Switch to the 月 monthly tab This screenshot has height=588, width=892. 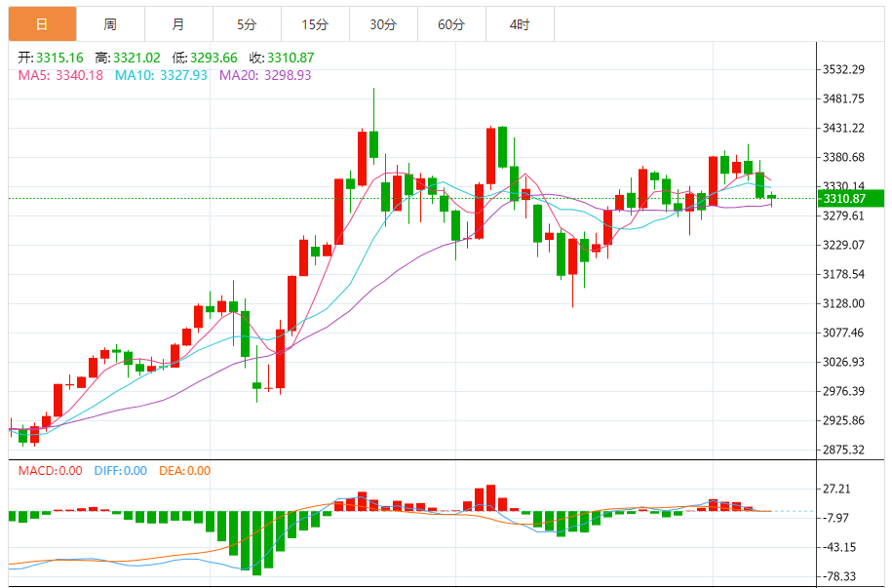click(178, 24)
